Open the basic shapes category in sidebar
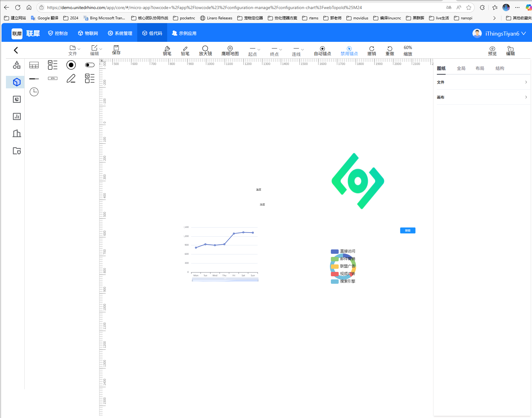Viewport: 532px width, 418px height. (17, 65)
